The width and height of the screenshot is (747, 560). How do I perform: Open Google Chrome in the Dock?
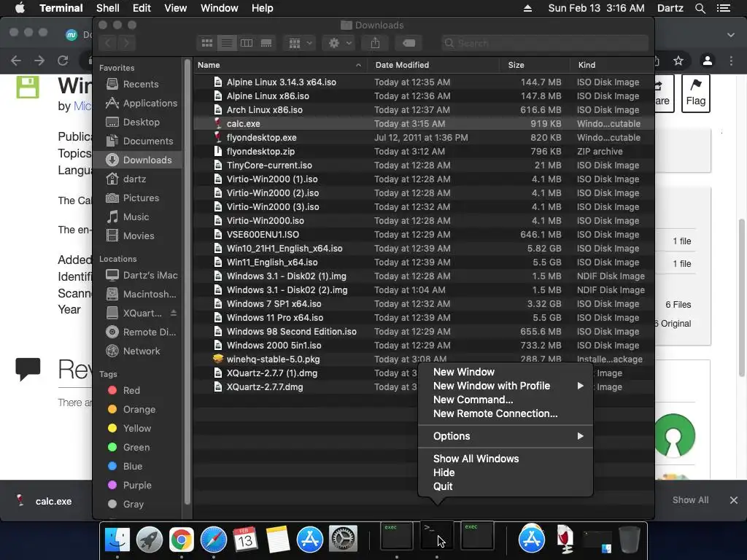click(x=182, y=540)
